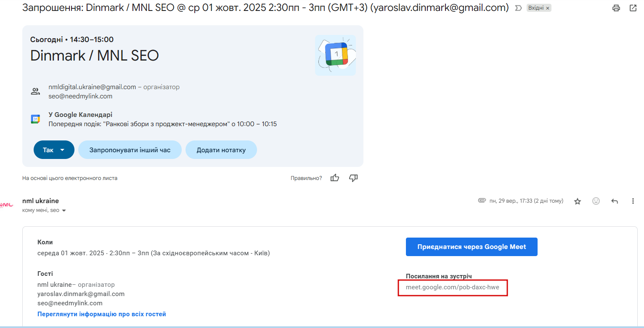Click the У Google Календарі heading

pos(80,115)
